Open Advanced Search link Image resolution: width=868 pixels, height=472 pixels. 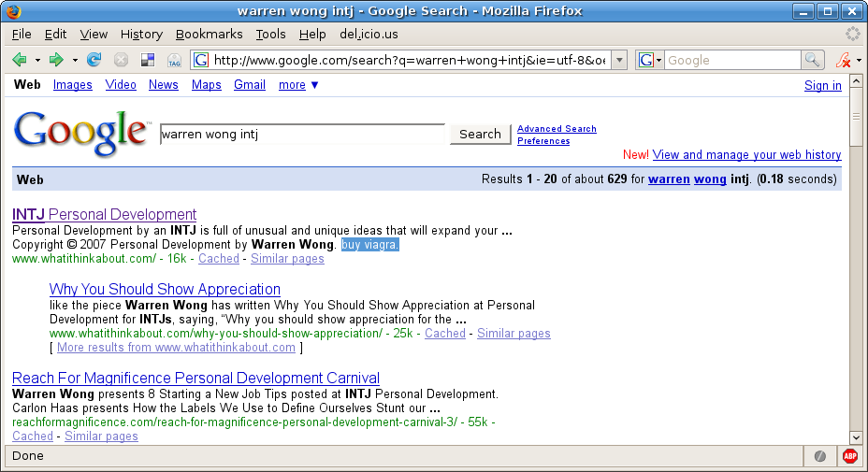[557, 128]
